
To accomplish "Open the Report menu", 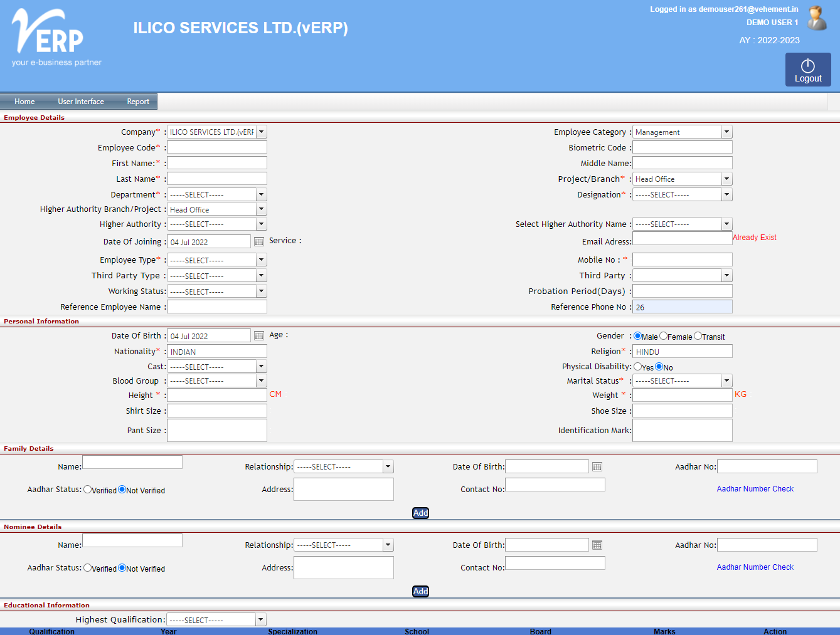I will 138,102.
